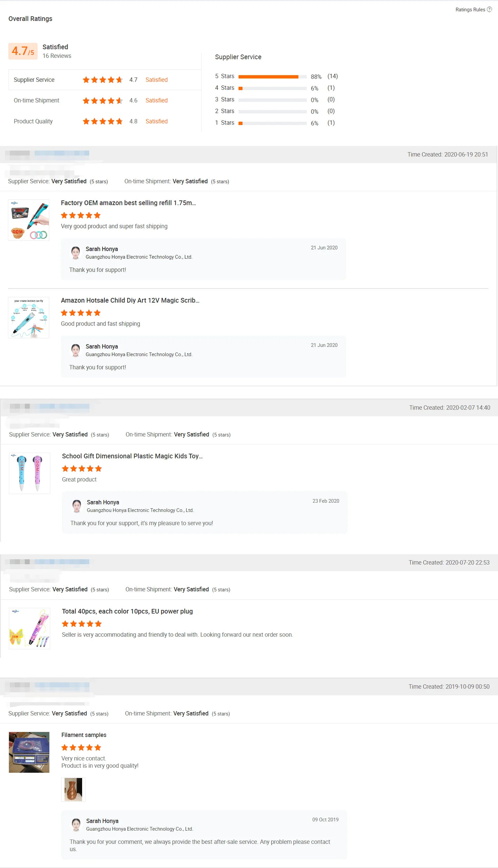The height and width of the screenshot is (868, 498).
Task: Click Sarah Honya avatar on OEM refill reply
Action: pyautogui.click(x=75, y=252)
